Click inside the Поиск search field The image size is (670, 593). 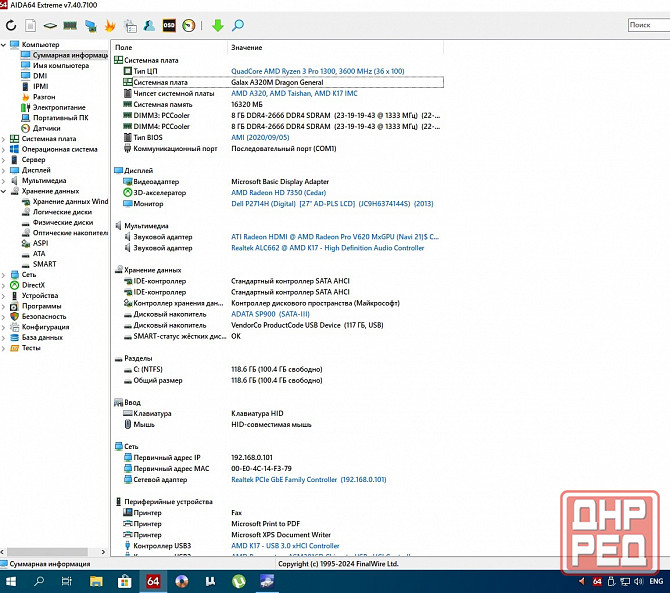pyautogui.click(x=649, y=25)
